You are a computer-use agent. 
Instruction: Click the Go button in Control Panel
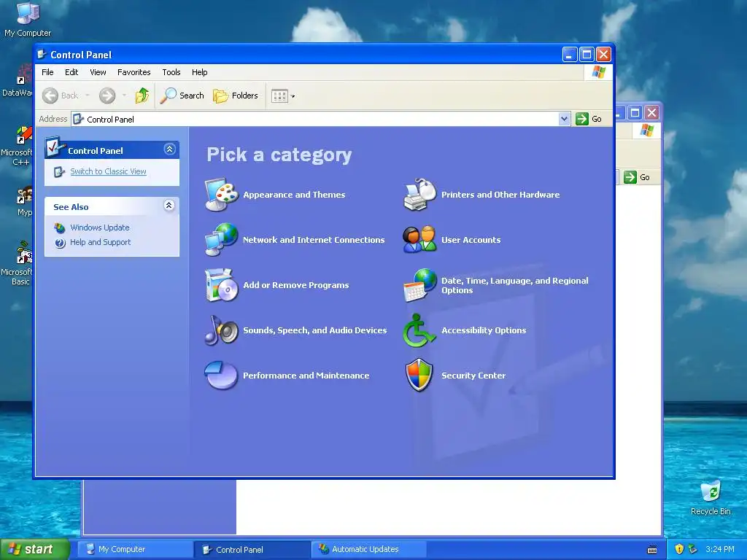click(x=589, y=119)
